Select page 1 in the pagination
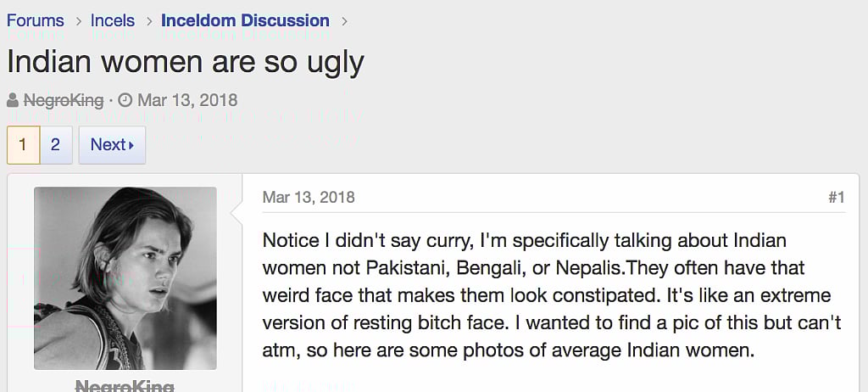This screenshot has width=868, height=392. pos(23,145)
